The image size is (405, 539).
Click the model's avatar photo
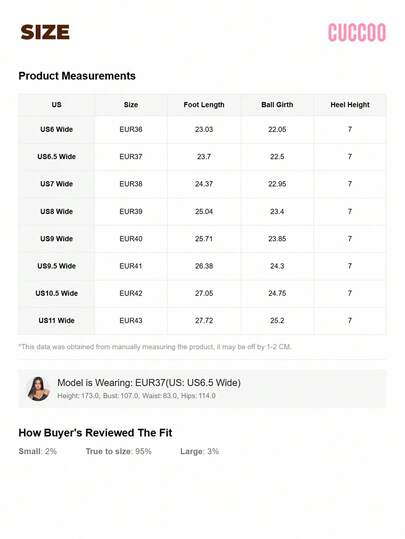click(38, 389)
